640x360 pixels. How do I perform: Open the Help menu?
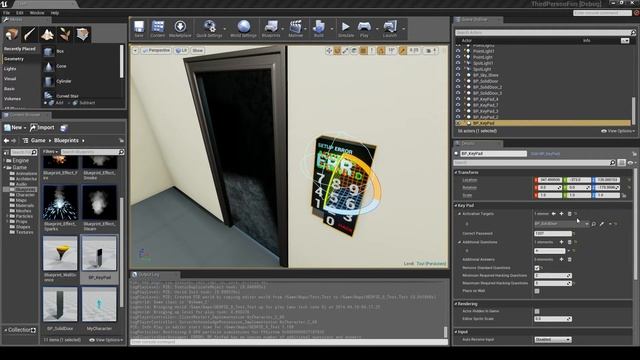tap(55, 13)
